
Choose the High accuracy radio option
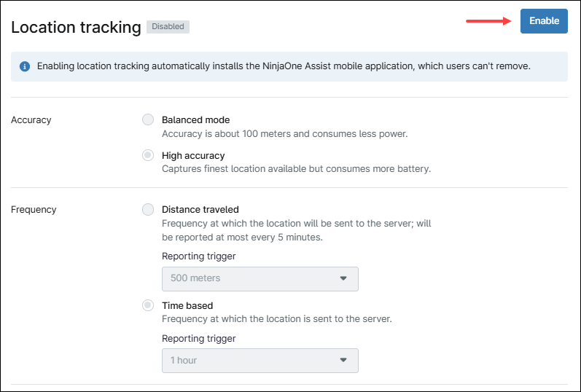tap(148, 155)
